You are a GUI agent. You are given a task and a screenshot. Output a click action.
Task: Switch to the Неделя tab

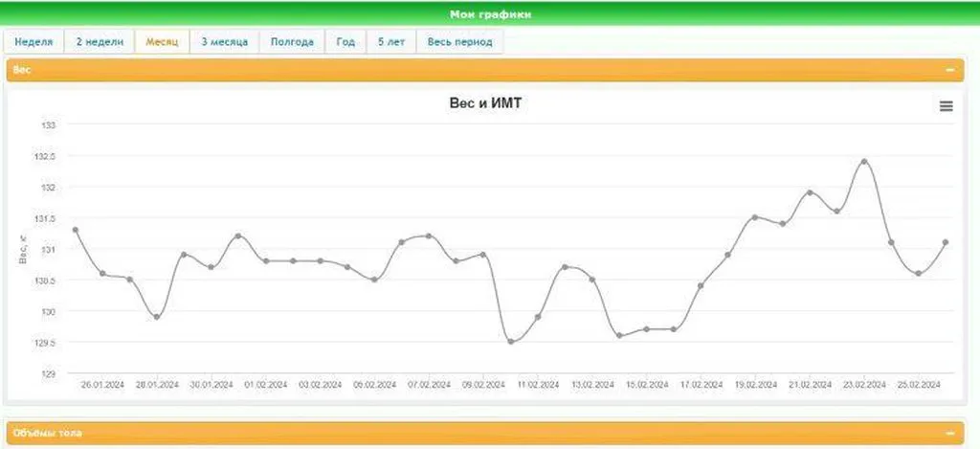33,42
